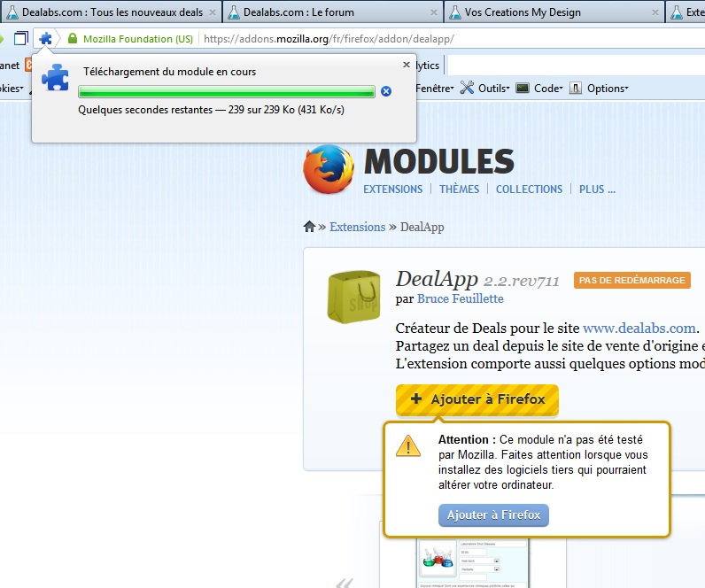Image resolution: width=705 pixels, height=588 pixels.
Task: Click the tab groups square icon left of puzzle
Action: (20, 39)
